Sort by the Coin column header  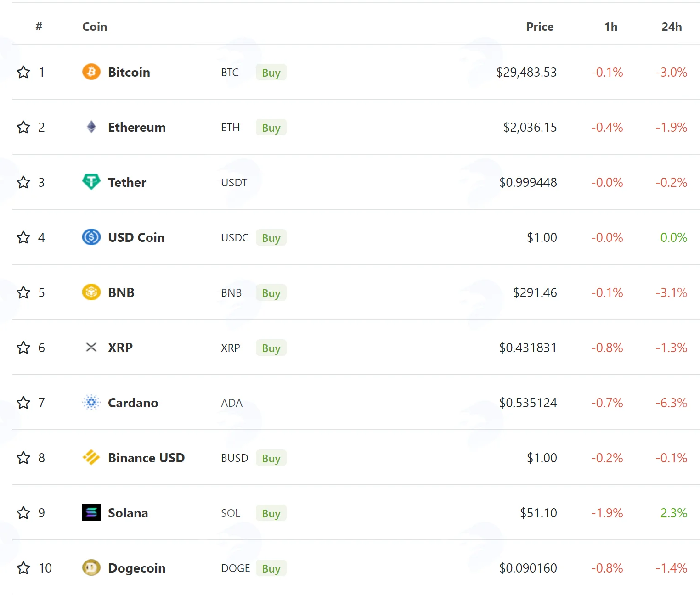coord(95,27)
